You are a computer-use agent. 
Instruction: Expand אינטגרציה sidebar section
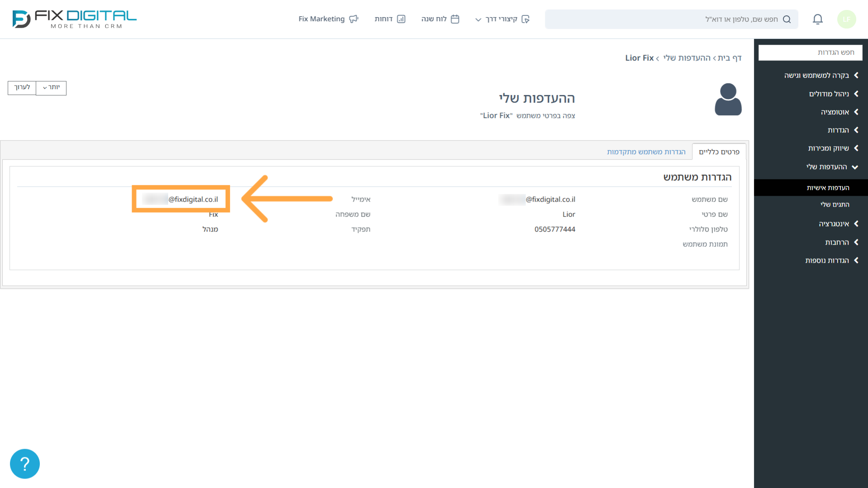click(x=838, y=224)
